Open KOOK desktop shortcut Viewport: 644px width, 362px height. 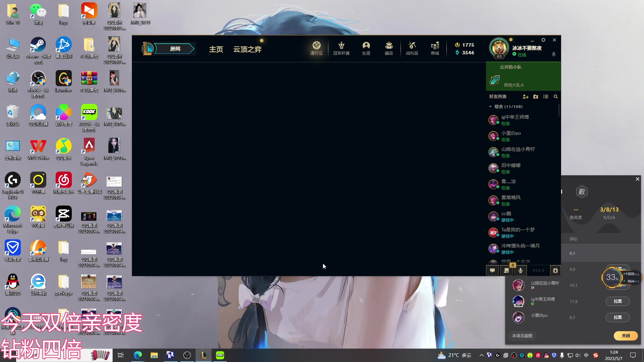89,118
